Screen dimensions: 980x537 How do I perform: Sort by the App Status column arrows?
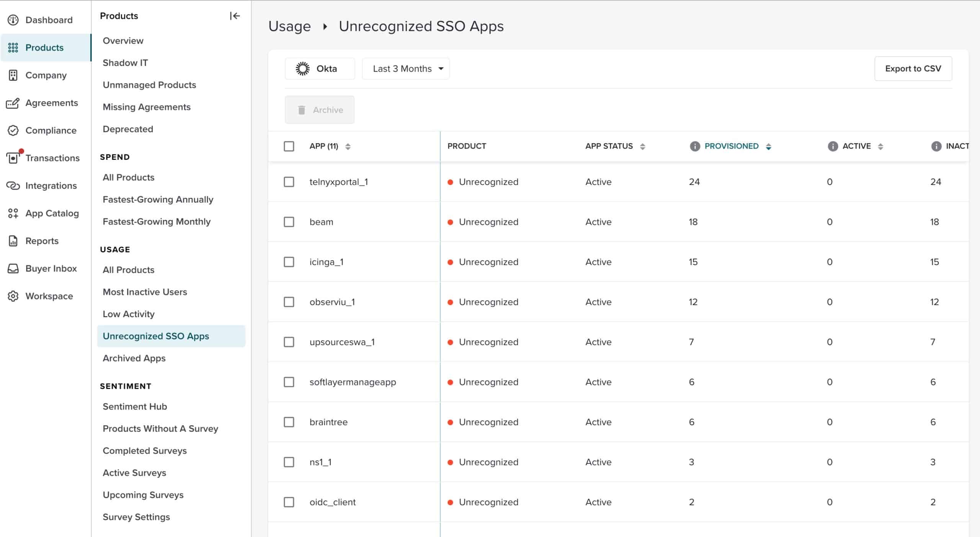(x=642, y=146)
